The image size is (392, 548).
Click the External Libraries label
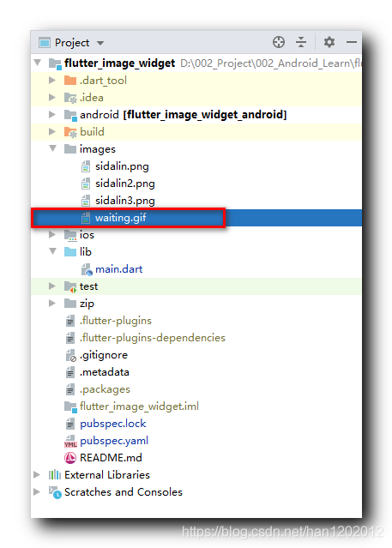[x=107, y=474]
